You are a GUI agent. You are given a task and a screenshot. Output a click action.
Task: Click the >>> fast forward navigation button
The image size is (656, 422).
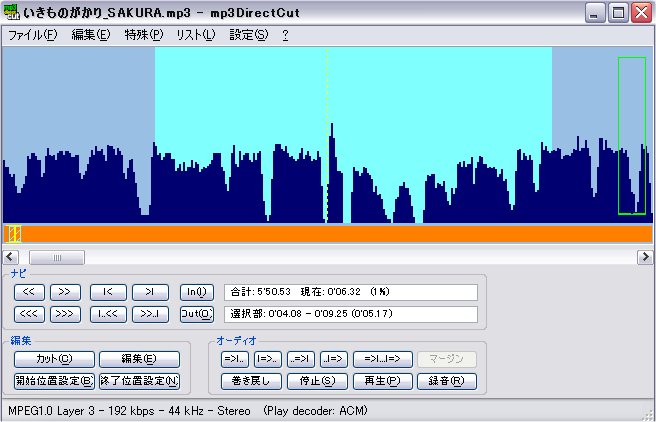pyautogui.click(x=65, y=314)
